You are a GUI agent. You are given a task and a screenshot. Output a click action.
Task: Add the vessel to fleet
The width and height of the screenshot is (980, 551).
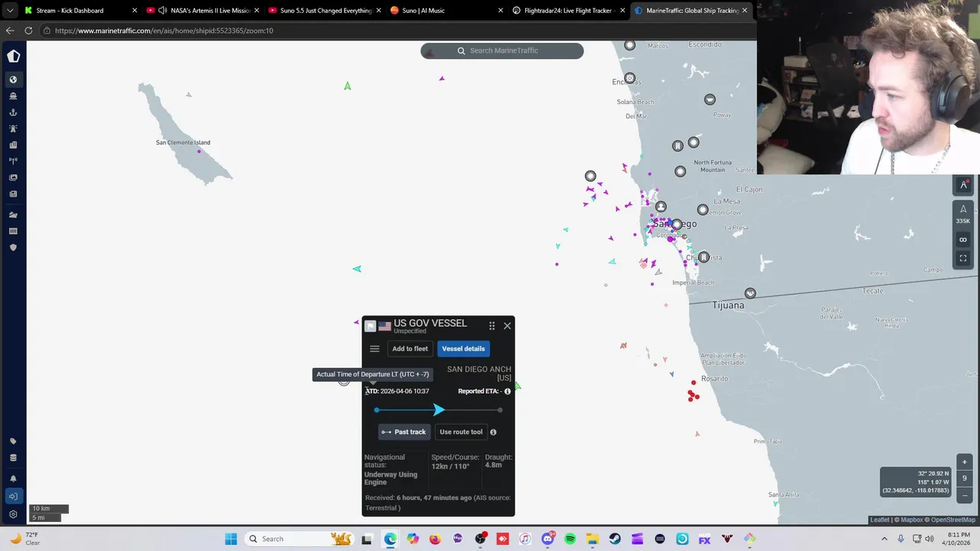point(410,348)
